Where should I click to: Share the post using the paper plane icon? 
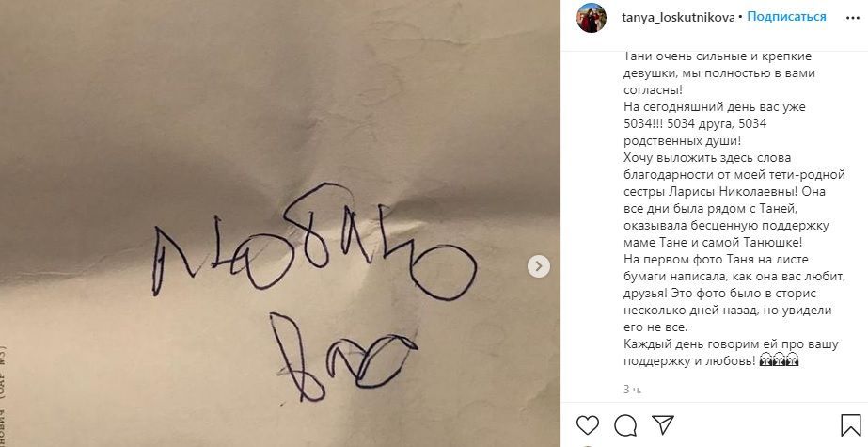coord(663,424)
